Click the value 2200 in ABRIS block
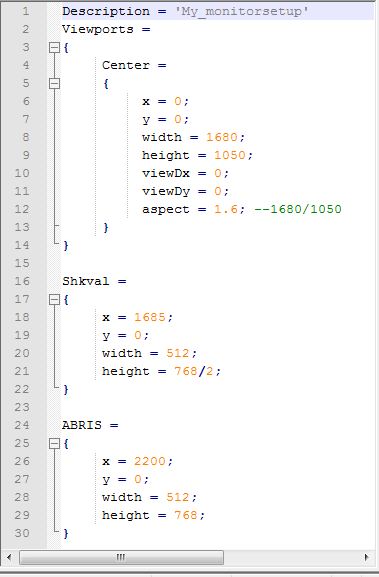 click(x=149, y=461)
